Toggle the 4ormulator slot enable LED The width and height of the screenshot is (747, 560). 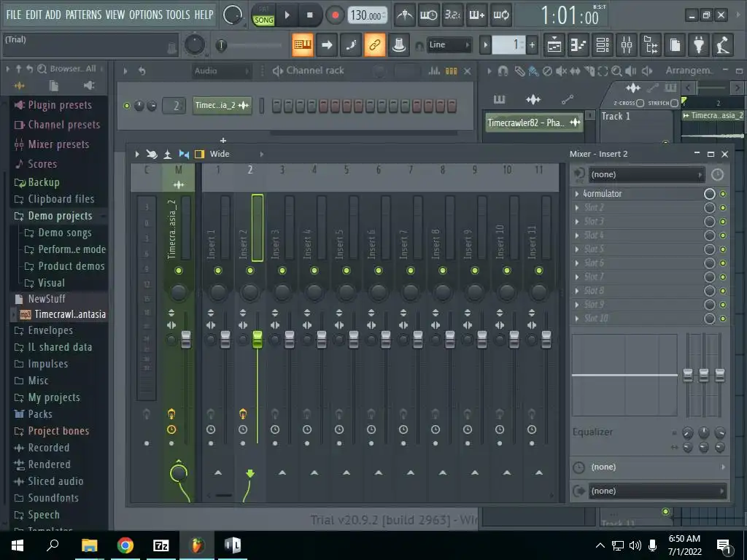tap(723, 194)
